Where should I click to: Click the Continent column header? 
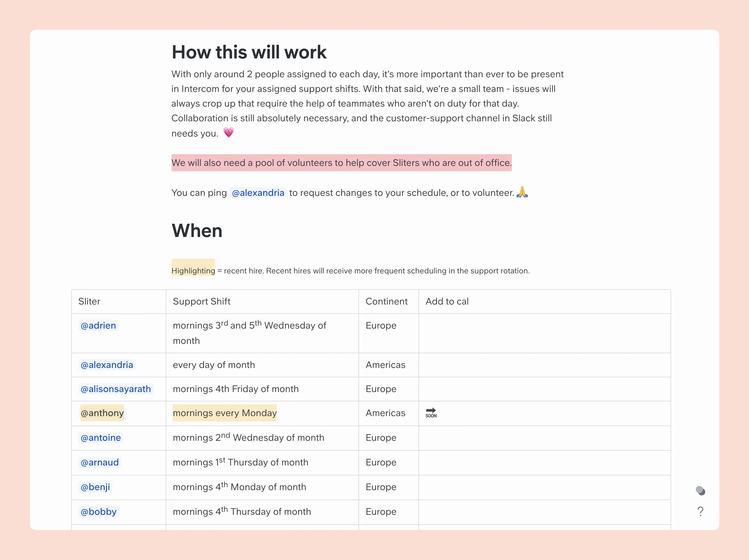[386, 302]
